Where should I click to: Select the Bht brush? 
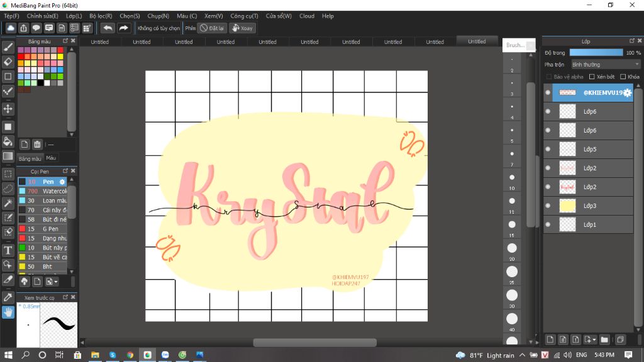42,266
